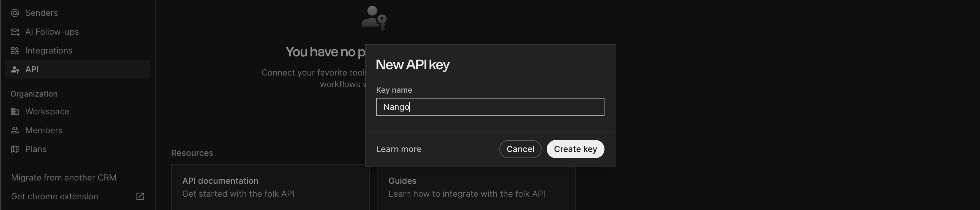Image resolution: width=980 pixels, height=210 pixels.
Task: Click the AI Follow-ups envelope icon
Action: 15,32
